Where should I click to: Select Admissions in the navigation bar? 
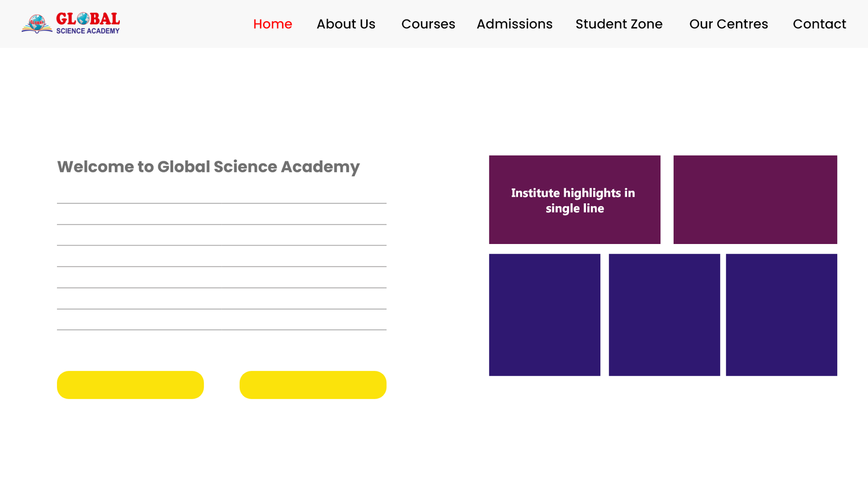[514, 24]
